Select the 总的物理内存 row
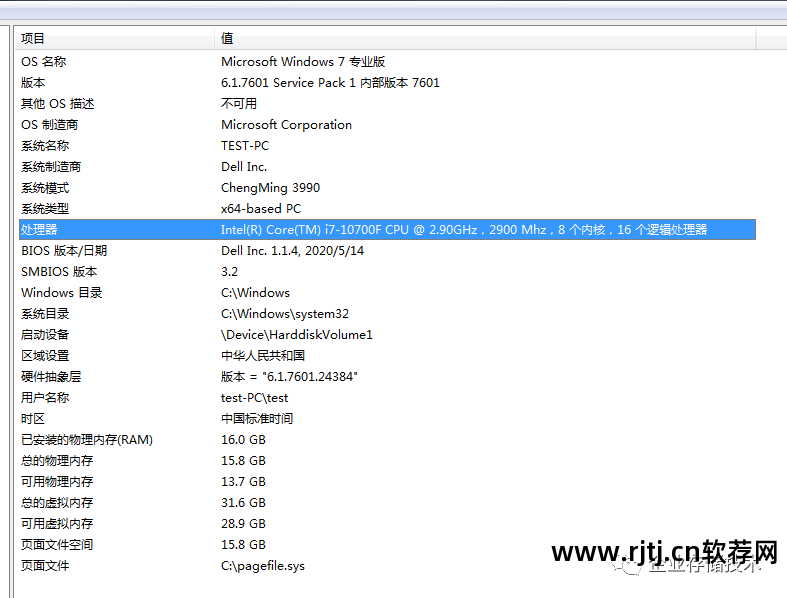 [387, 461]
